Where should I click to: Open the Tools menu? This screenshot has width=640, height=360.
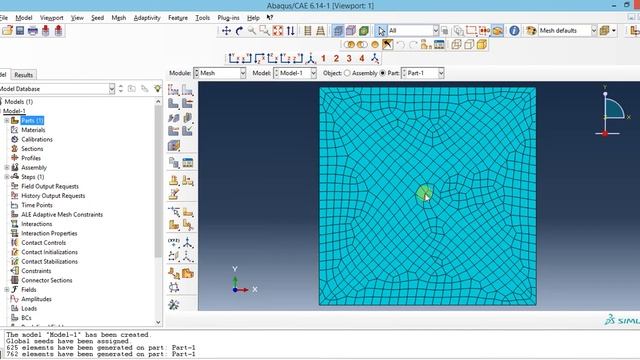pos(202,18)
